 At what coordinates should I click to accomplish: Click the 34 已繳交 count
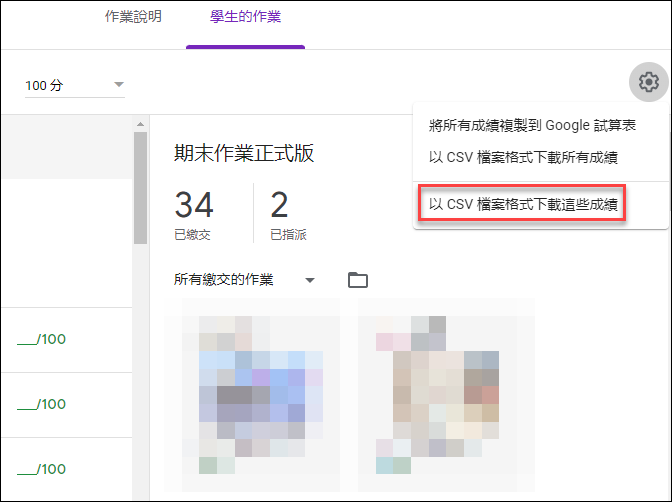pyautogui.click(x=194, y=214)
